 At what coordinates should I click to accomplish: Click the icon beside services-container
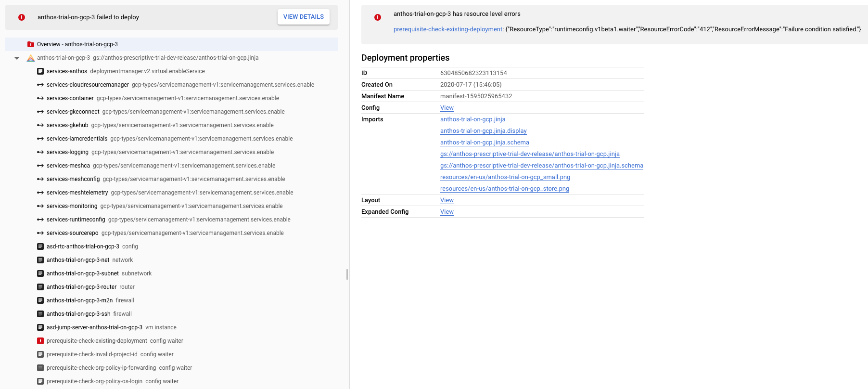(x=40, y=98)
